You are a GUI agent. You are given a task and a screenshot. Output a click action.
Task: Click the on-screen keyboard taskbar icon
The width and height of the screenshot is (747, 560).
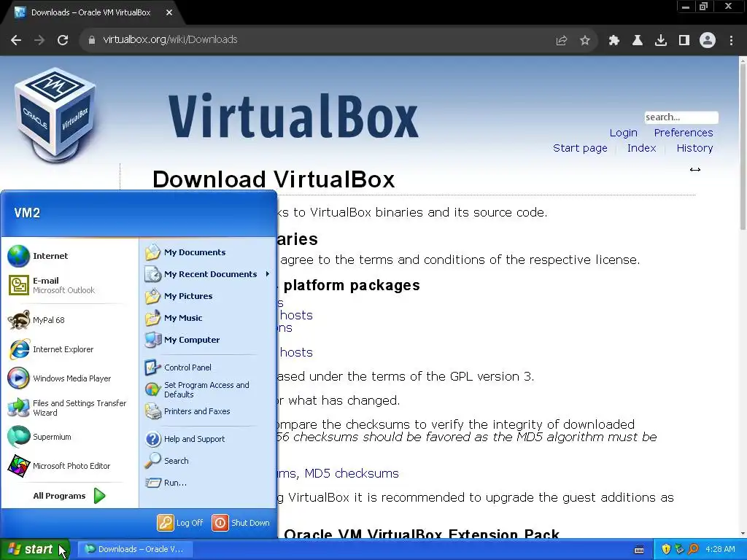coord(639,550)
